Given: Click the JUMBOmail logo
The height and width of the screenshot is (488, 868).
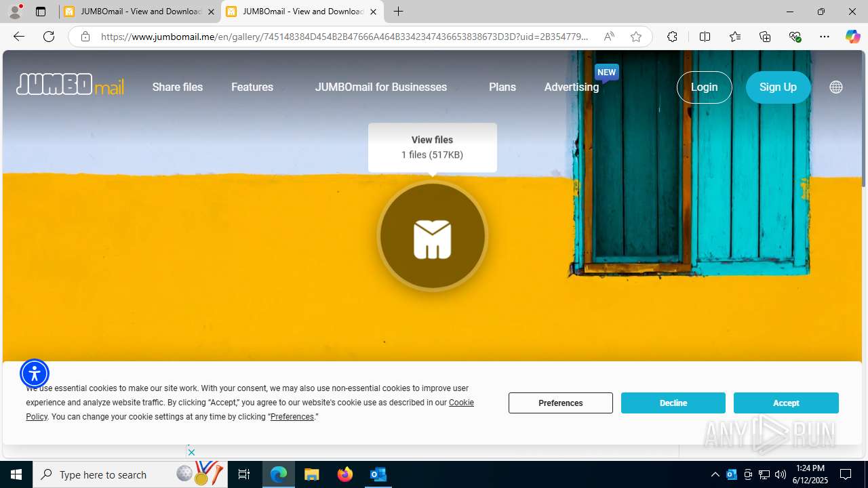Looking at the screenshot, I should [71, 85].
